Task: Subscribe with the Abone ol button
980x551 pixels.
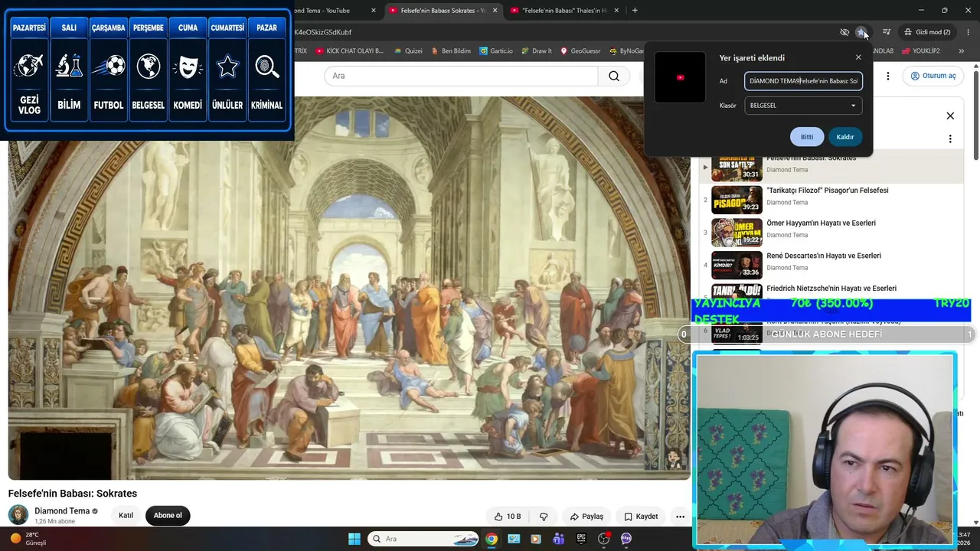Action: click(168, 516)
